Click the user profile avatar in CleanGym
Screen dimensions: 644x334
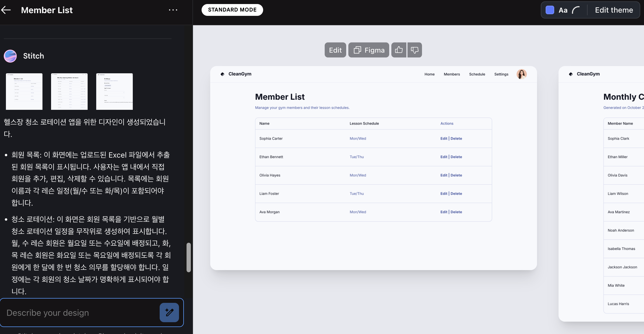(x=521, y=74)
